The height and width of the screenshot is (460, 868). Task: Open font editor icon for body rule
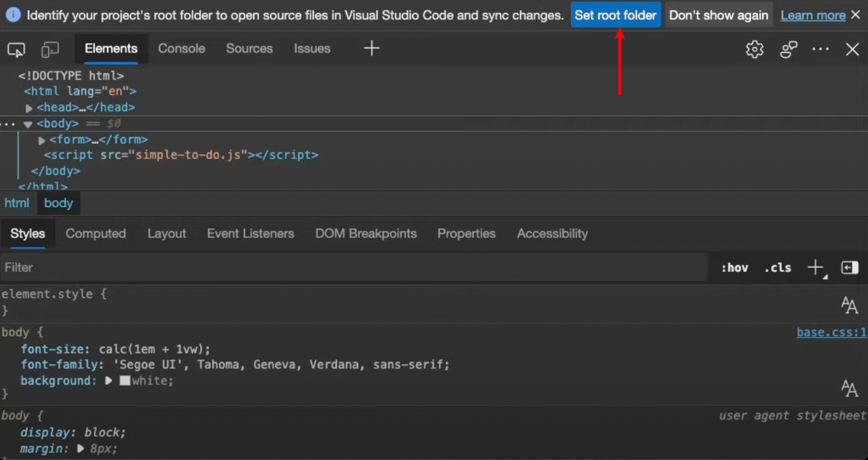pyautogui.click(x=849, y=388)
